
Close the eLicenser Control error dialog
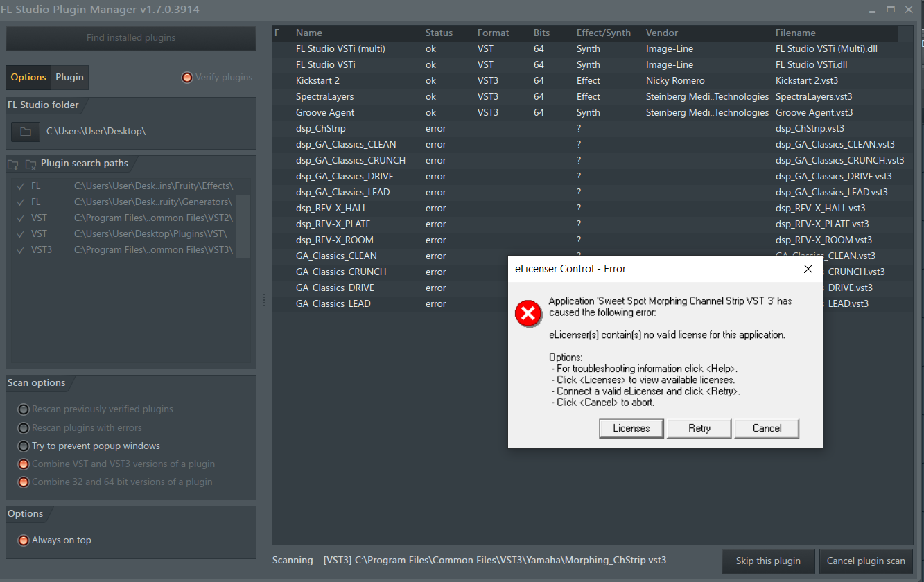point(808,269)
